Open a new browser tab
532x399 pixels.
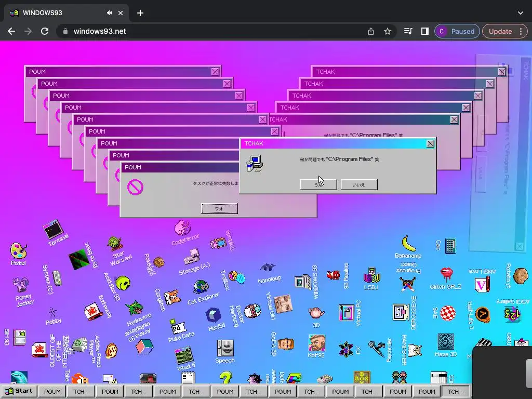pos(140,13)
